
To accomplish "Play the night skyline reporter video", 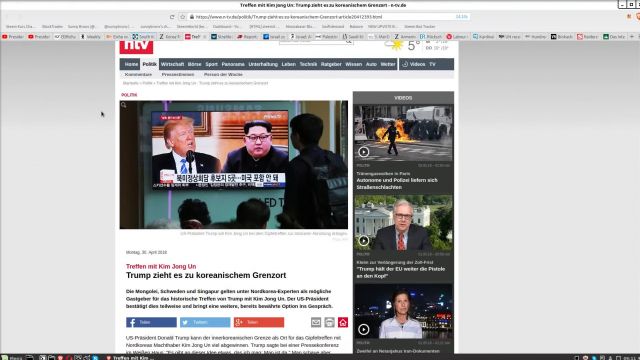I will (364, 329).
